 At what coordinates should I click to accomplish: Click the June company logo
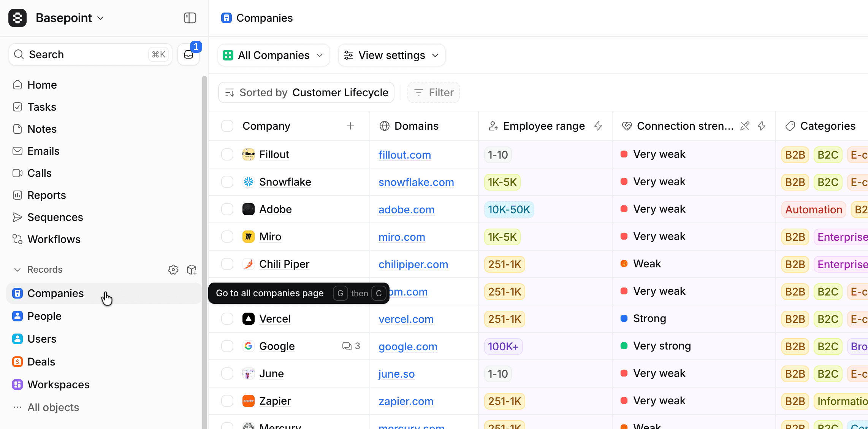point(249,373)
